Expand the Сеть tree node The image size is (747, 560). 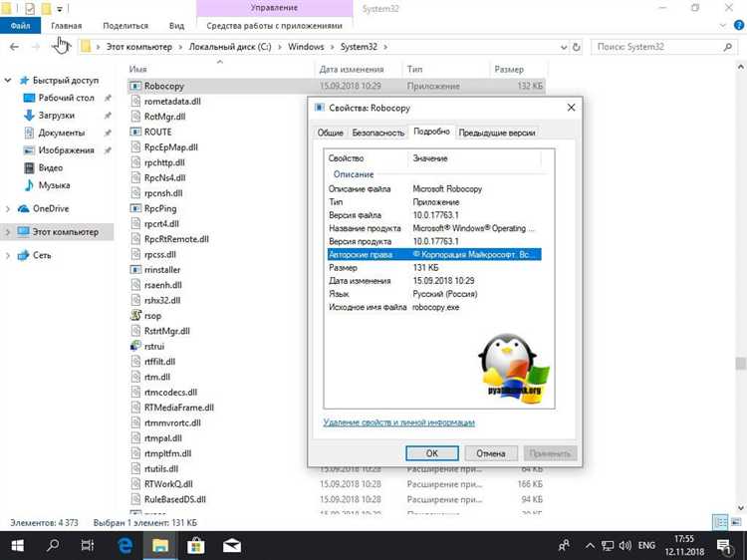[x=8, y=255]
